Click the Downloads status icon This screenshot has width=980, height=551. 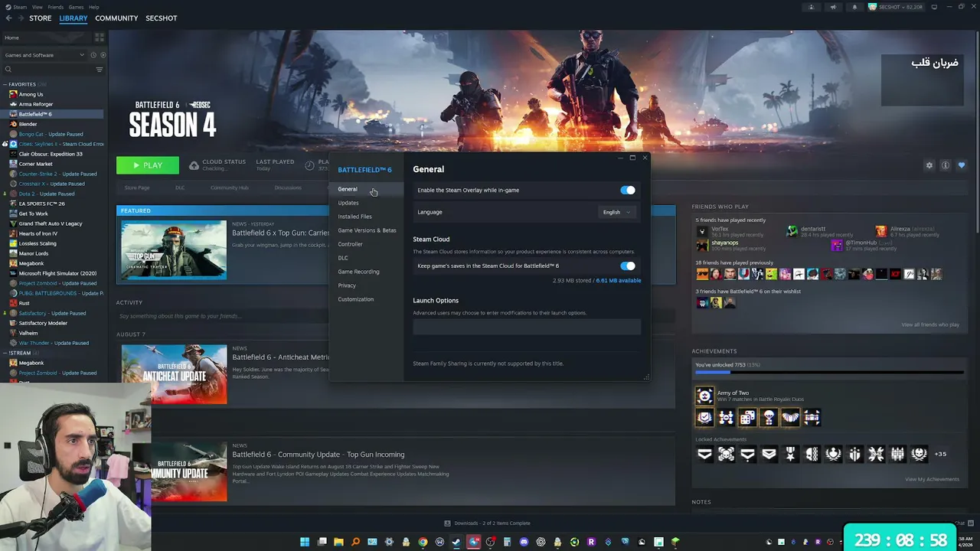tap(447, 523)
